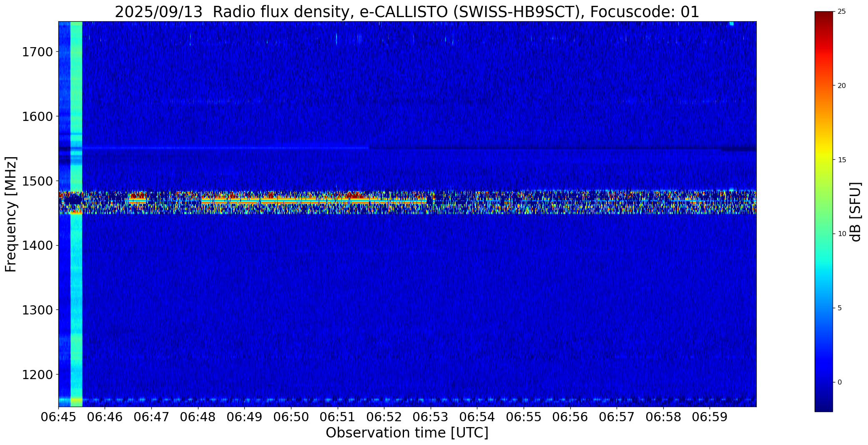This screenshot has width=868, height=445.
Task: Click the 1700 frequency tick label
Action: 37,52
